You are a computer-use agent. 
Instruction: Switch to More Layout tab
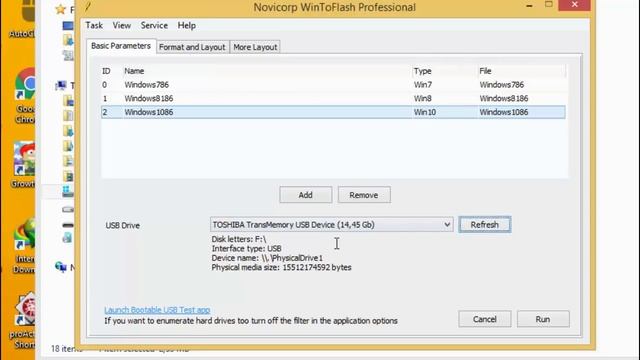point(255,47)
